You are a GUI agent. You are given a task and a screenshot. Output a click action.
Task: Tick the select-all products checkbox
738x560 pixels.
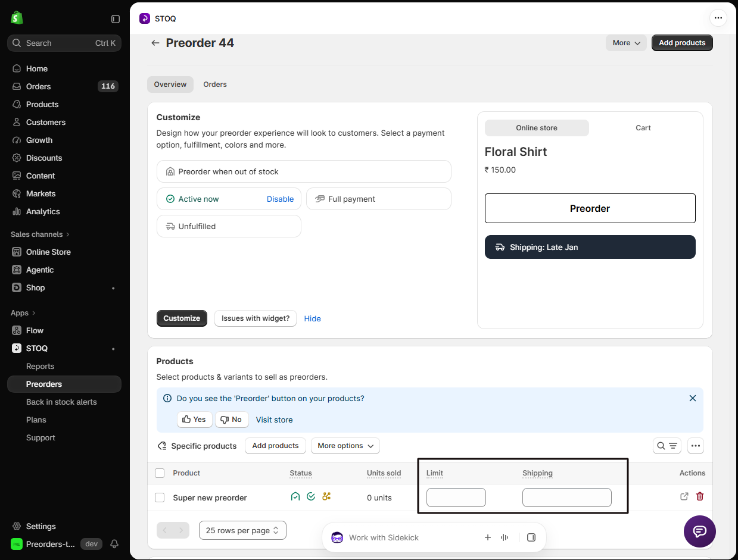click(160, 473)
